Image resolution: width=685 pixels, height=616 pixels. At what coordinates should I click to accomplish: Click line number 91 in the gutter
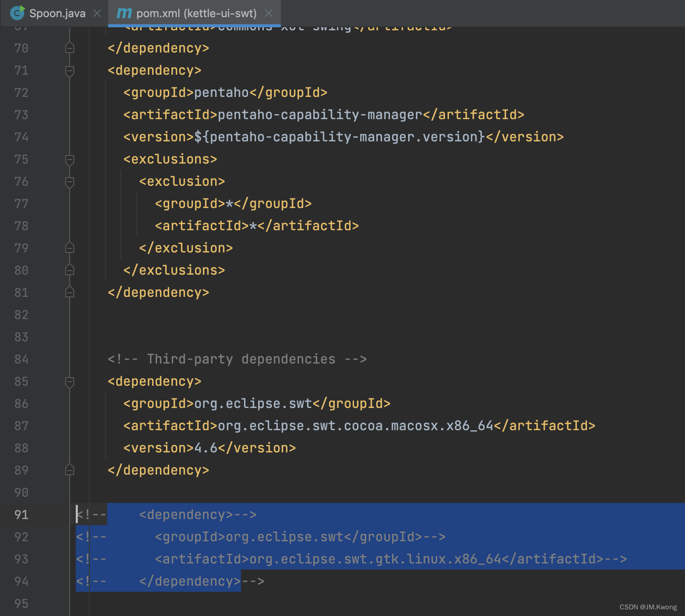tap(21, 515)
